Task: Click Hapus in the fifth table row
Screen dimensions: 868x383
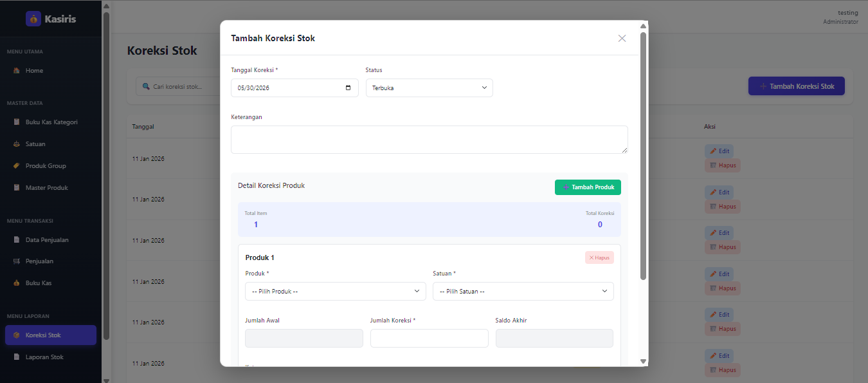Action: point(723,329)
